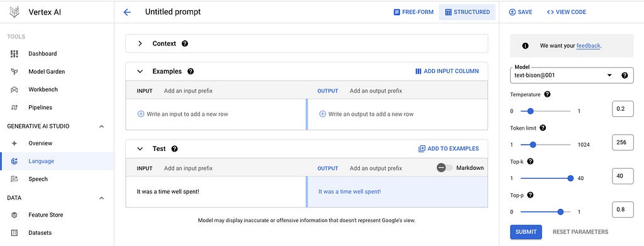Open the Dashboard icon in sidebar

click(x=14, y=53)
